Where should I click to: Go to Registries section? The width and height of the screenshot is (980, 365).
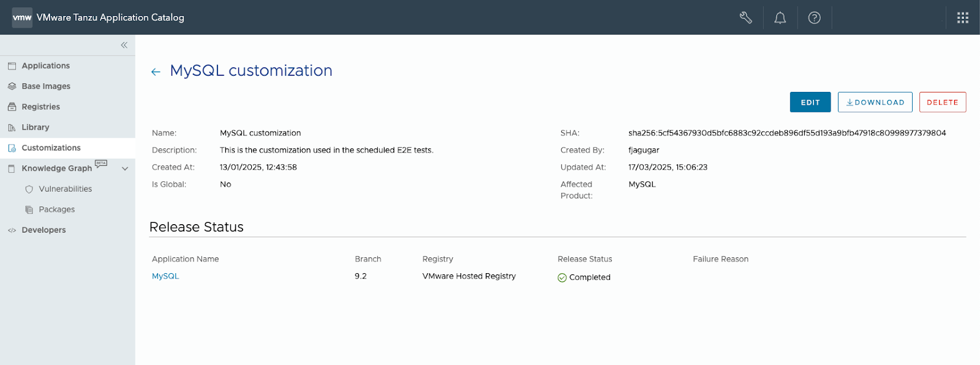40,107
